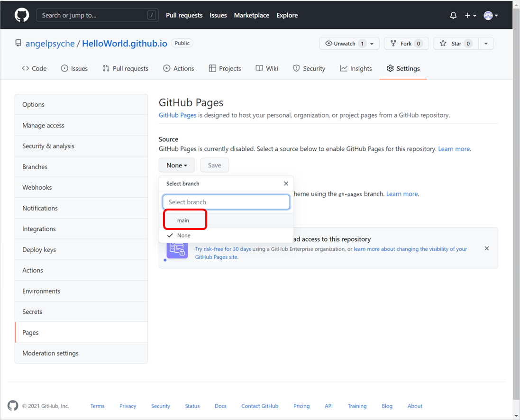Open Manage access in settings sidebar
Image resolution: width=520 pixels, height=420 pixels.
[81, 126]
